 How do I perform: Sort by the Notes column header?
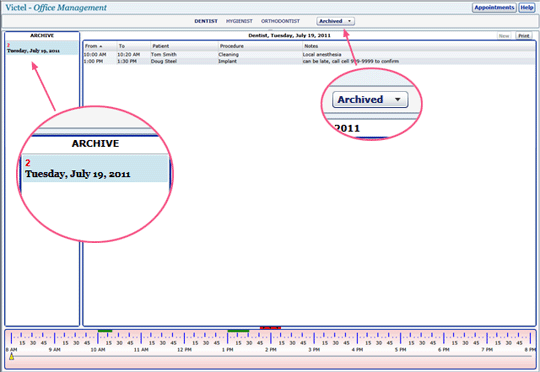pyautogui.click(x=418, y=46)
